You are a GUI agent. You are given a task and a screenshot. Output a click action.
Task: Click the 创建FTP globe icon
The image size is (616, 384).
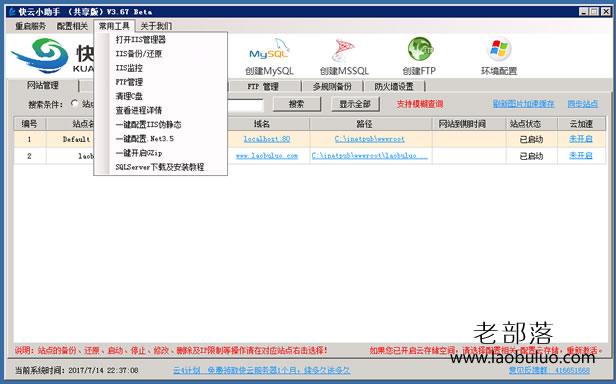pyautogui.click(x=420, y=49)
